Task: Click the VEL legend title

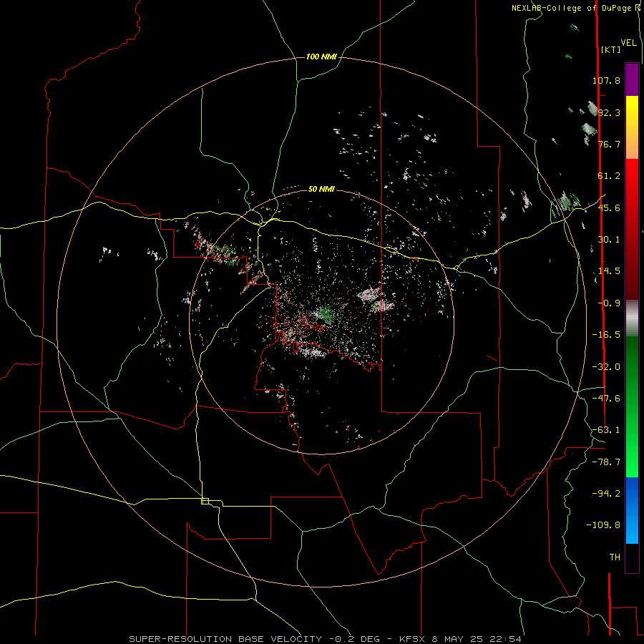Action: point(628,43)
